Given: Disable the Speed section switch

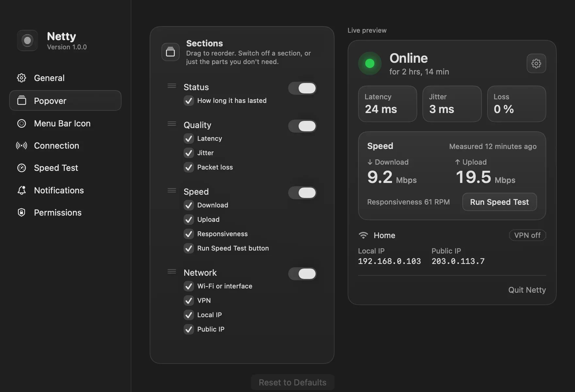Looking at the screenshot, I should tap(302, 193).
